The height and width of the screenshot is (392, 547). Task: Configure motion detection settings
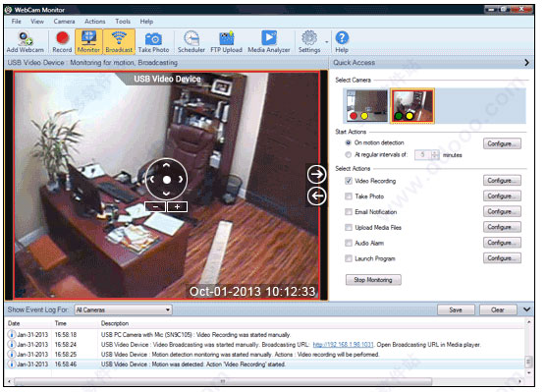[x=502, y=143]
